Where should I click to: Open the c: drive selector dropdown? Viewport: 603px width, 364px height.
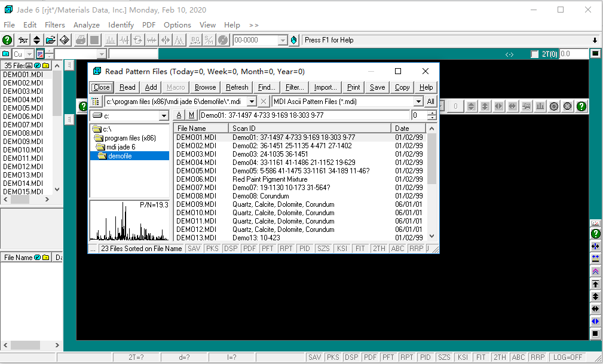(x=164, y=115)
